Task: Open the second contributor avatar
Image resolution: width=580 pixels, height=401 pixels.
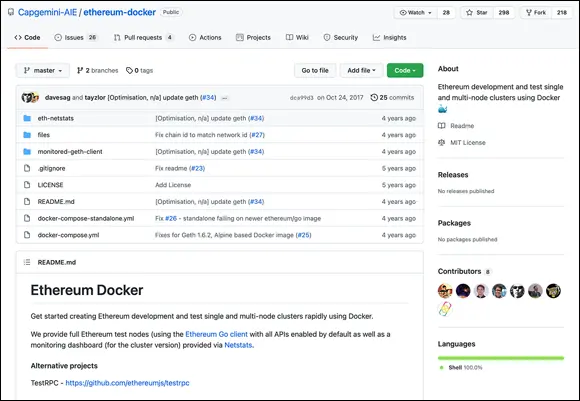Action: click(x=463, y=291)
